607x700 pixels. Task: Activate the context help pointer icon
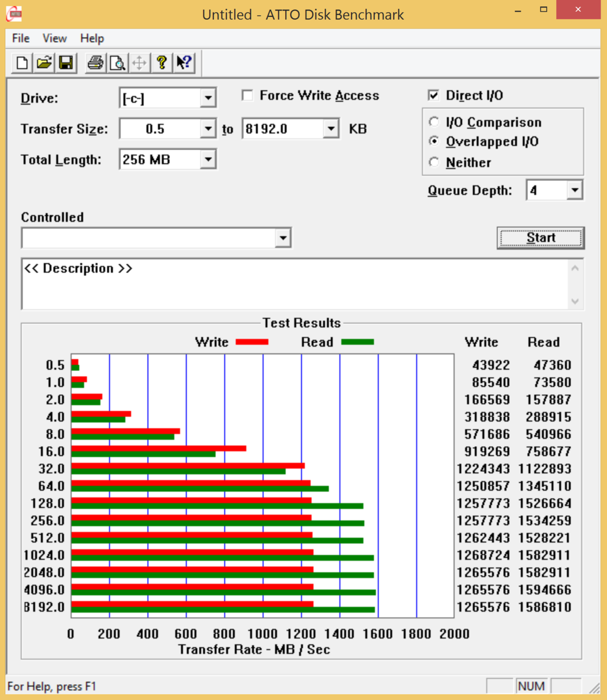coord(184,62)
